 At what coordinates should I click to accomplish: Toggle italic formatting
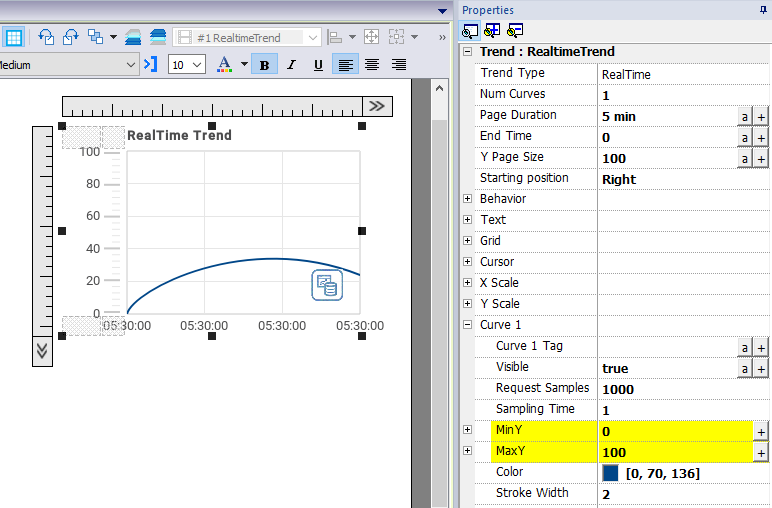point(292,65)
